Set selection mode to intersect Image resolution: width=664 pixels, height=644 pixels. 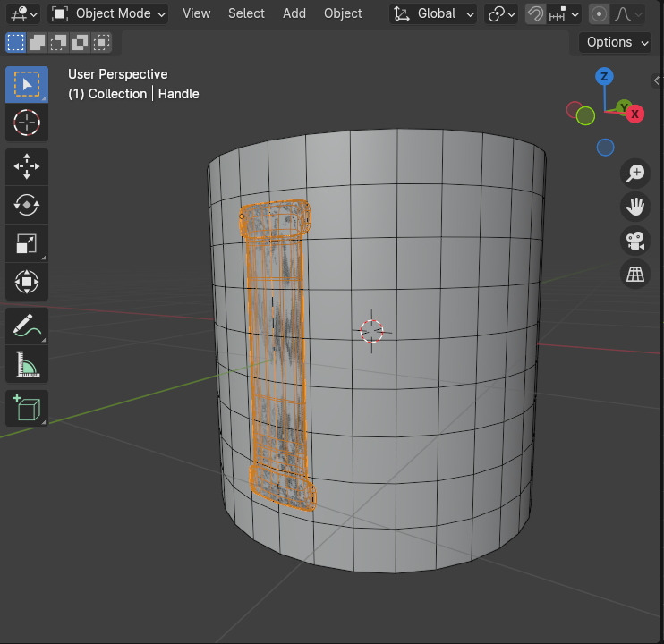(101, 42)
